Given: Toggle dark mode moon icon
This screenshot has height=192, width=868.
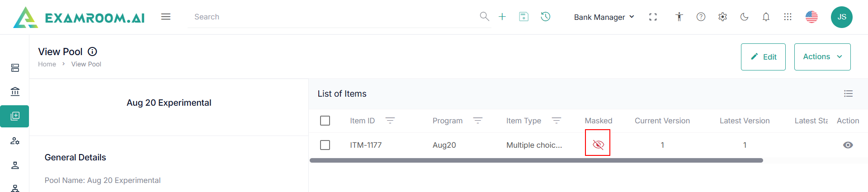Looking at the screenshot, I should 744,17.
